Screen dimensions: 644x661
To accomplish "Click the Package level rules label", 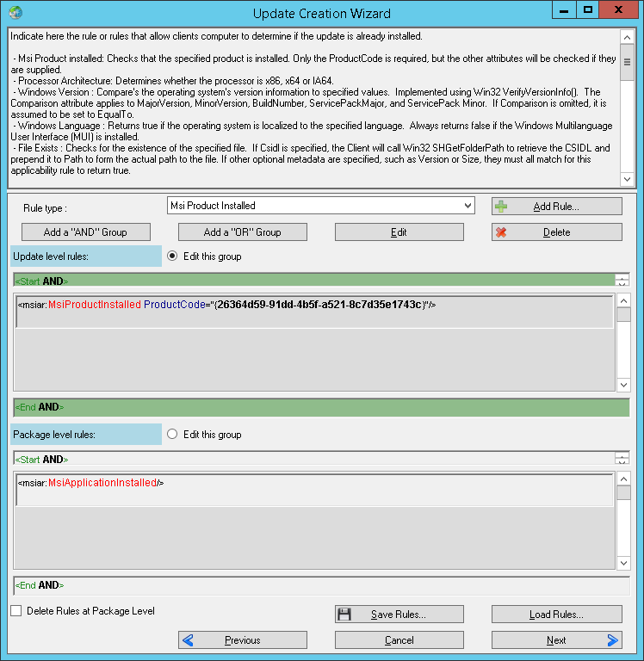I will click(86, 435).
